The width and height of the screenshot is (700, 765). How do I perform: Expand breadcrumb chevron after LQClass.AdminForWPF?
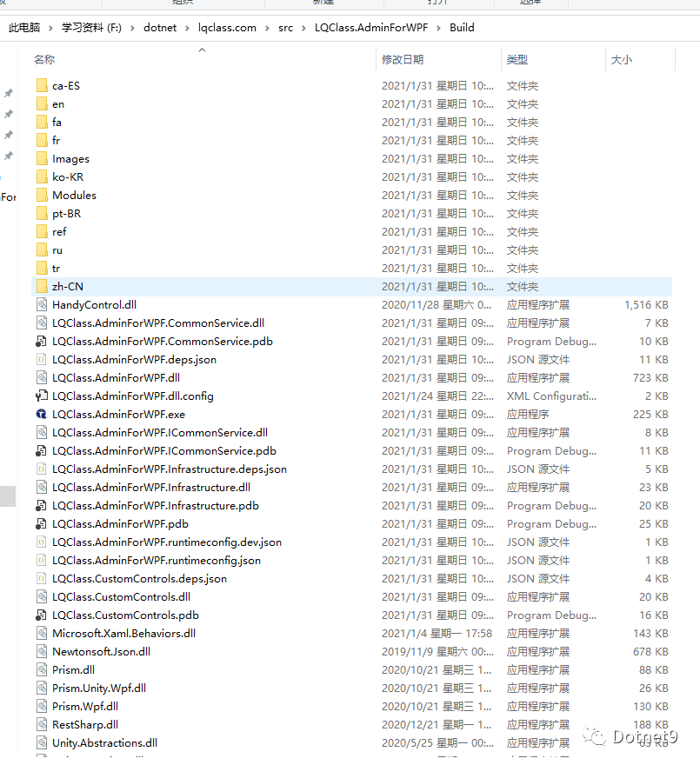point(438,29)
